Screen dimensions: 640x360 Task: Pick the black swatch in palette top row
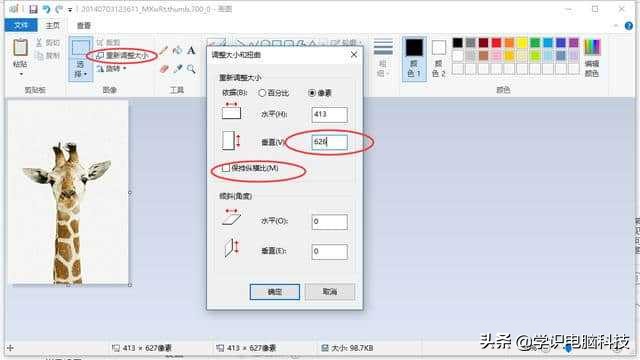pos(458,42)
